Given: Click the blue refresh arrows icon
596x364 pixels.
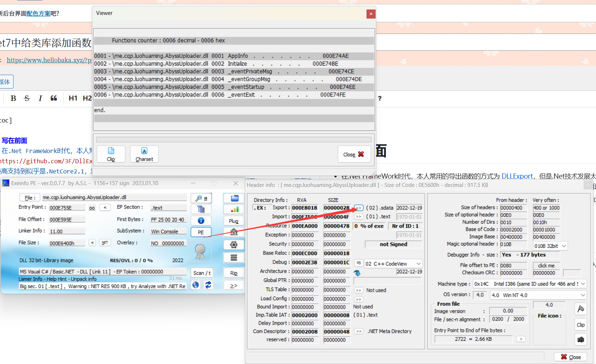Looking at the screenshot, I should pyautogui.click(x=208, y=285).
